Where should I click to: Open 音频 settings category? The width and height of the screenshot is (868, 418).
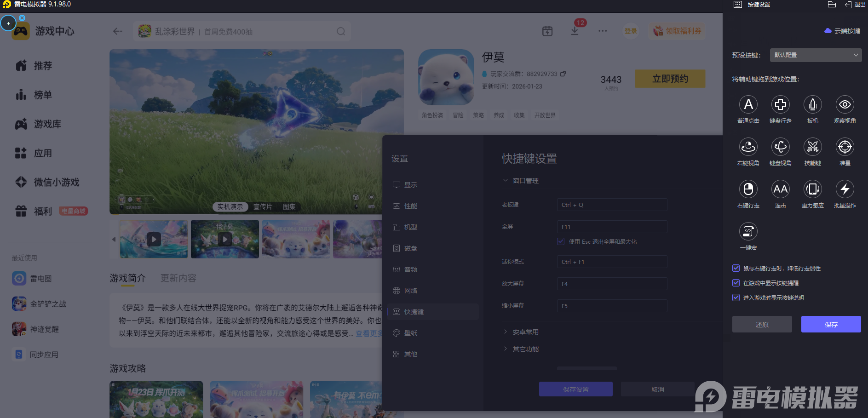433,269
